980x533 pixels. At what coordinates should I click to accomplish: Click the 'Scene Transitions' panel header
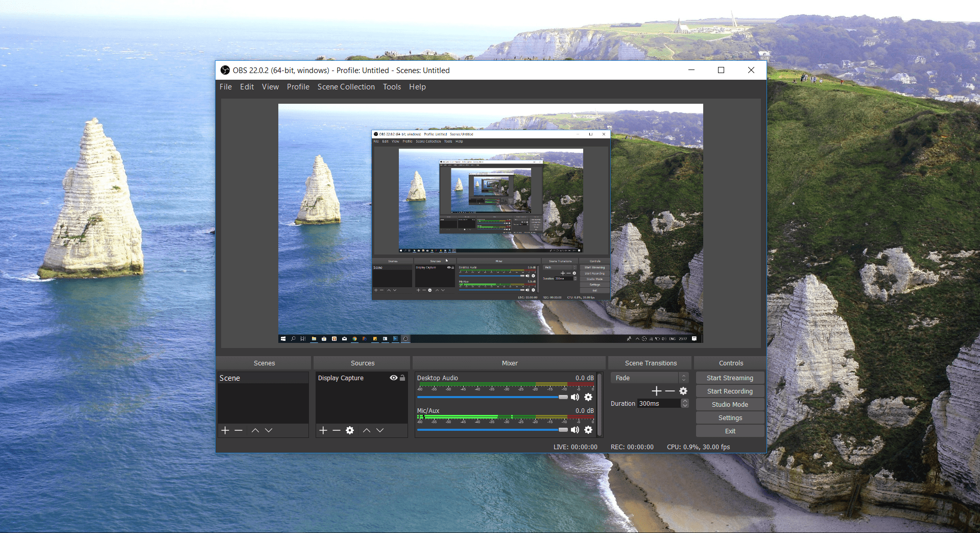651,363
